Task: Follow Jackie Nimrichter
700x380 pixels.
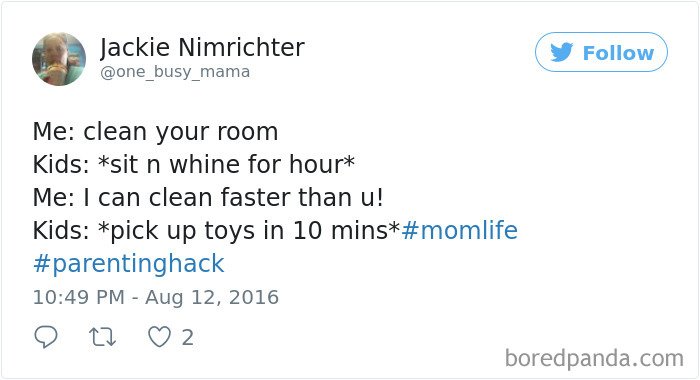Action: click(x=601, y=52)
